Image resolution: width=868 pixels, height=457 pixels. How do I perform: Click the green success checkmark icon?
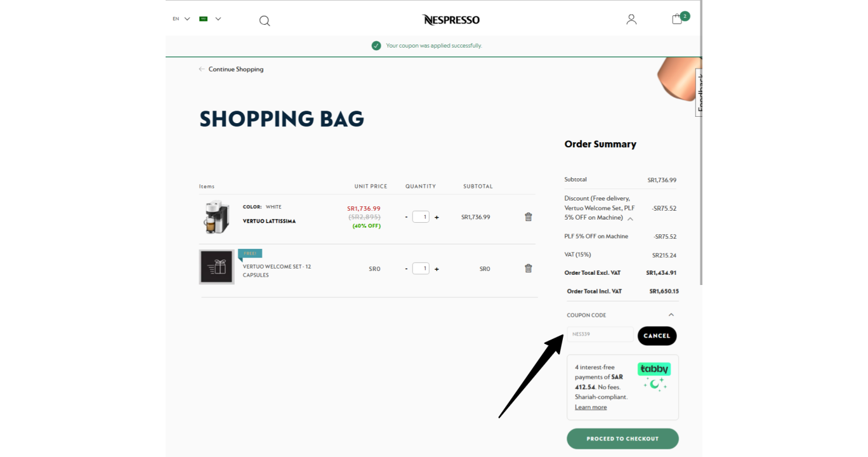pos(376,46)
